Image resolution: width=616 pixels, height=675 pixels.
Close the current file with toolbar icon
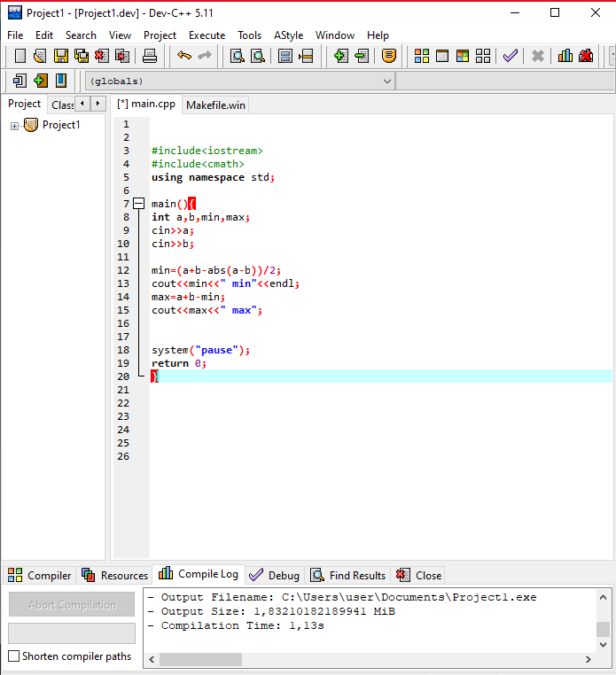[x=102, y=56]
